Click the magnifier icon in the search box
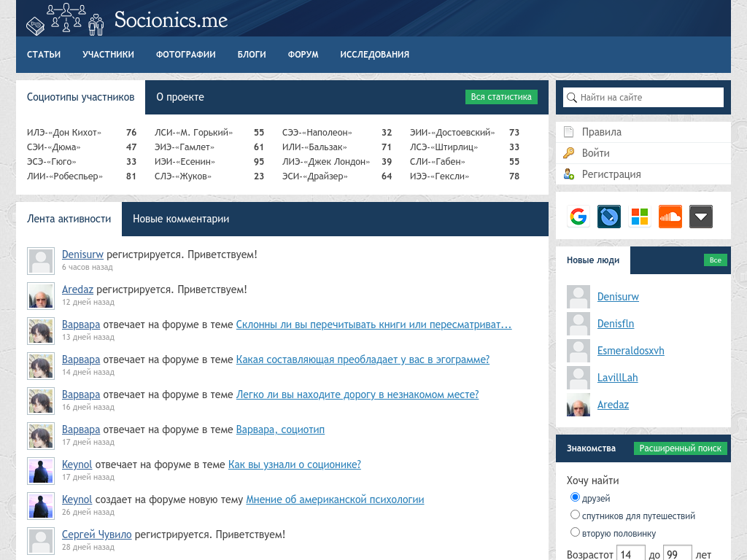This screenshot has width=747, height=560. [x=572, y=98]
